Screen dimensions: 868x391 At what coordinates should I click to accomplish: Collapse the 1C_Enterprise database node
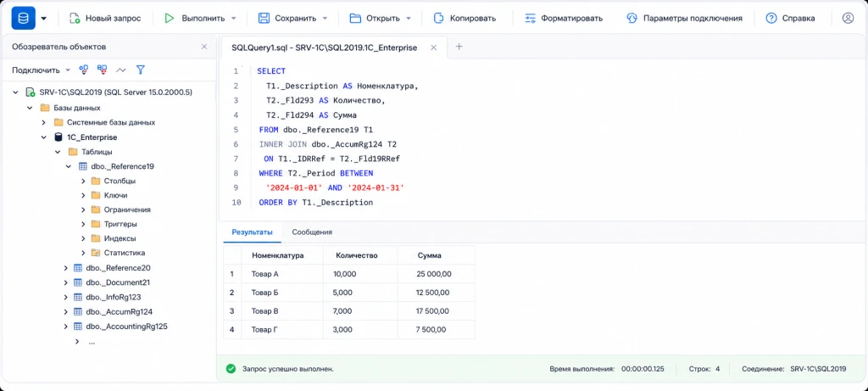click(x=44, y=137)
